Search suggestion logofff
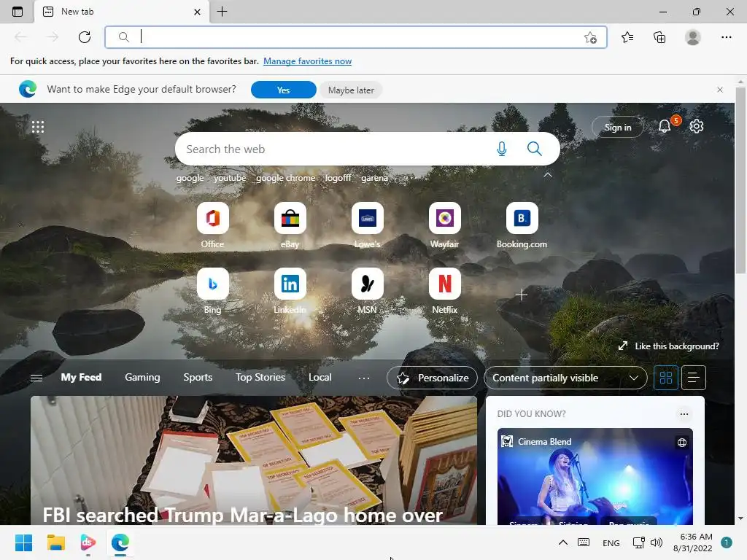 pos(338,178)
